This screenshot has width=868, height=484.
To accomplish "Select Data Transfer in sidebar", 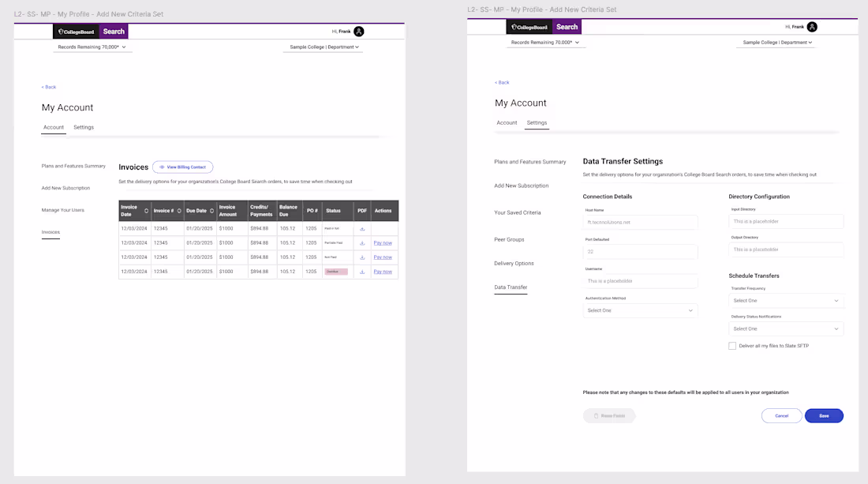I will 511,287.
